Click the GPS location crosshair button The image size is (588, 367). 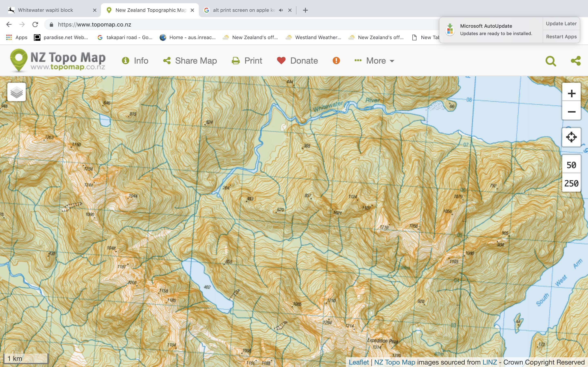(x=571, y=137)
